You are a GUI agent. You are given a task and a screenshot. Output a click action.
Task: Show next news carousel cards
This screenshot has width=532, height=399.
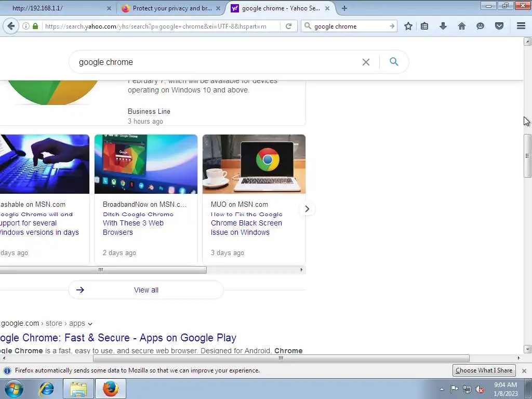click(x=307, y=209)
